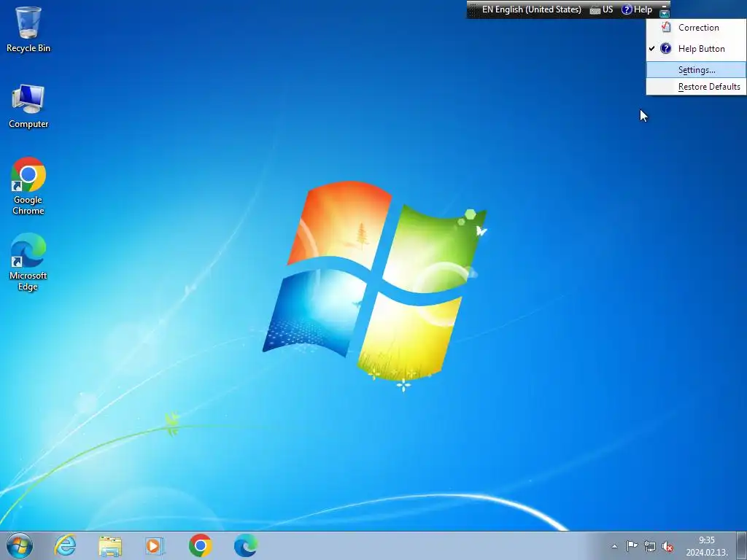Open the clock showing 9:35

tap(707, 545)
